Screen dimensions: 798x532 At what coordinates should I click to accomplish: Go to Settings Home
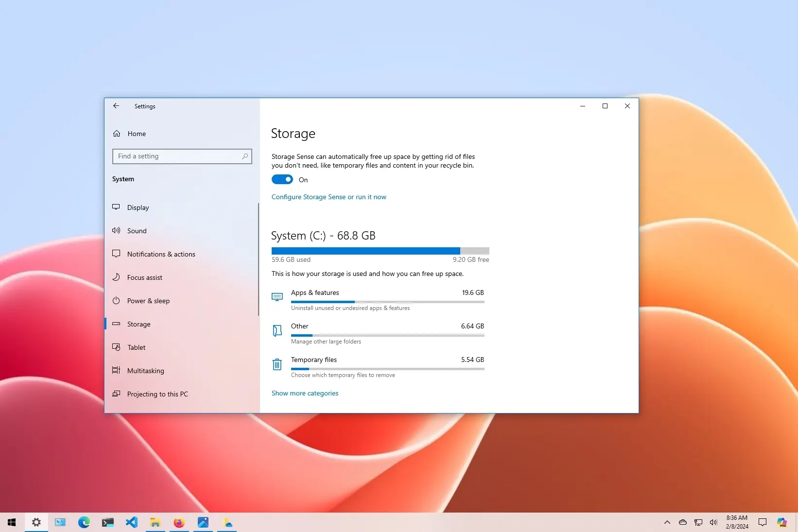point(182,134)
